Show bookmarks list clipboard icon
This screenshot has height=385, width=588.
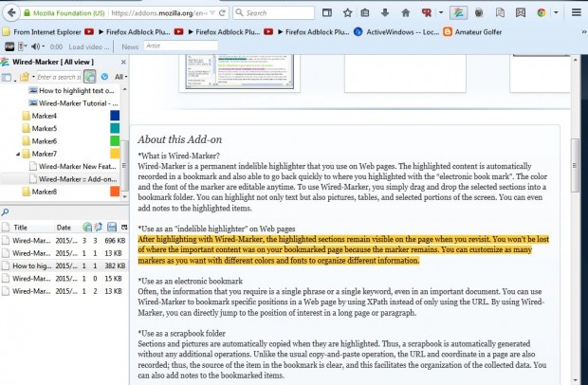(365, 12)
